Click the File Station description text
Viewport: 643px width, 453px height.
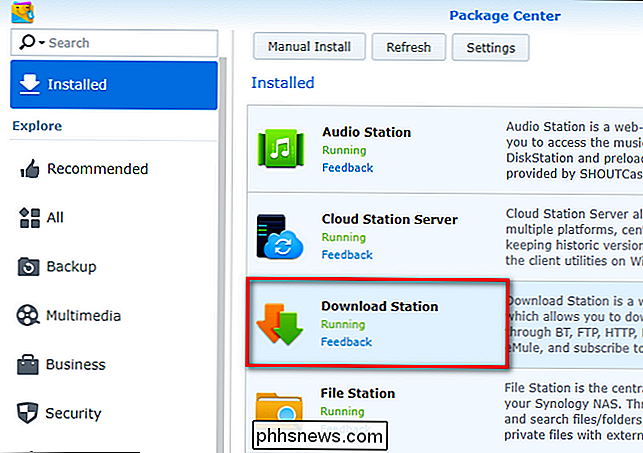tap(573, 411)
